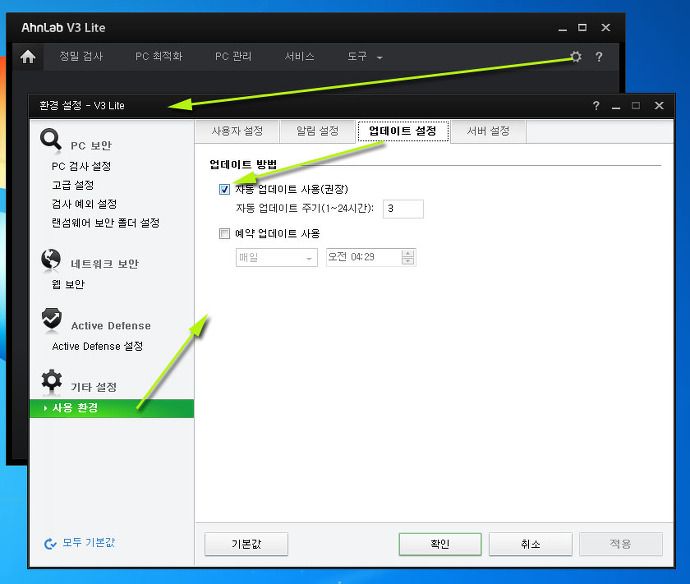
Task: Decrease scheduled time with down spinner
Action: 408,261
